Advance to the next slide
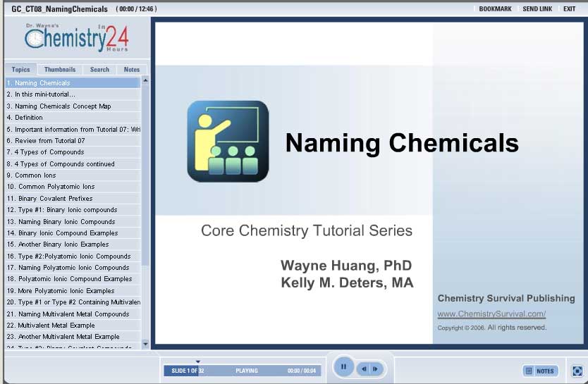Screen dimensions: 588x384 [376, 368]
